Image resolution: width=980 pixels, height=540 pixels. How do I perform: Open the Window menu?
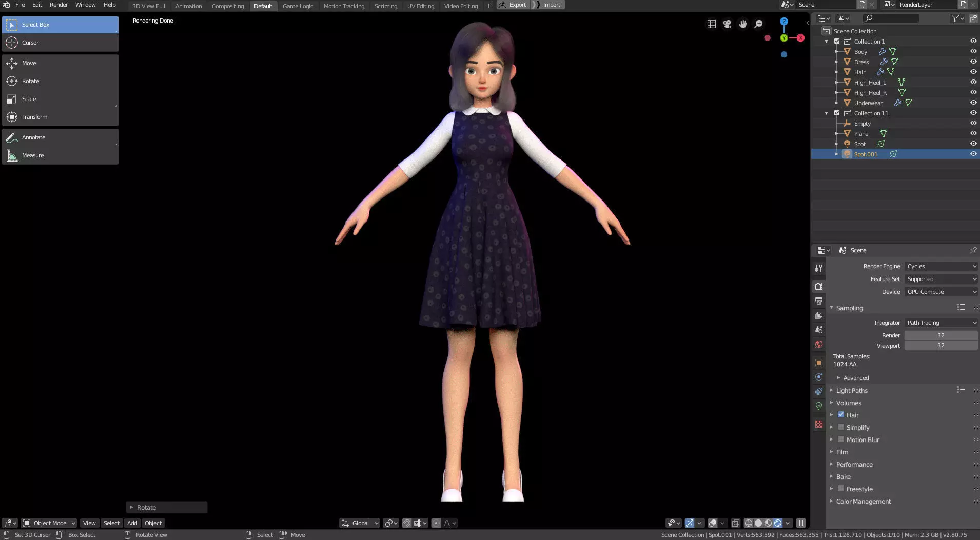coord(85,5)
